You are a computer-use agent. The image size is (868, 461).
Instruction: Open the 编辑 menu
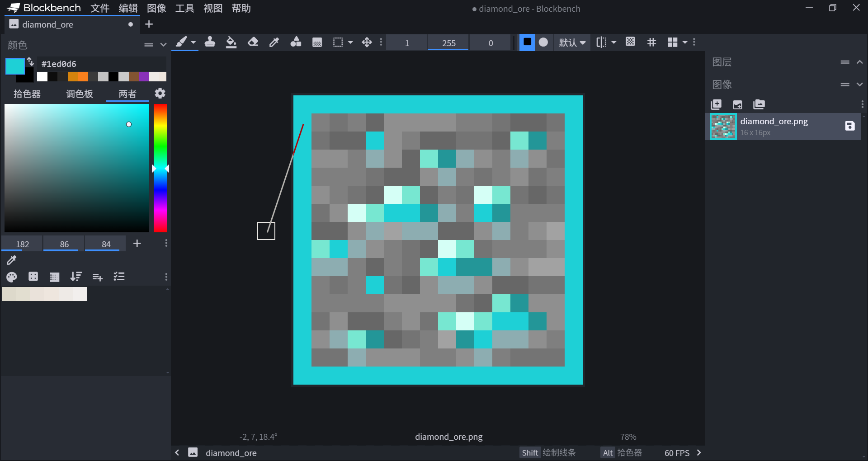pyautogui.click(x=128, y=8)
